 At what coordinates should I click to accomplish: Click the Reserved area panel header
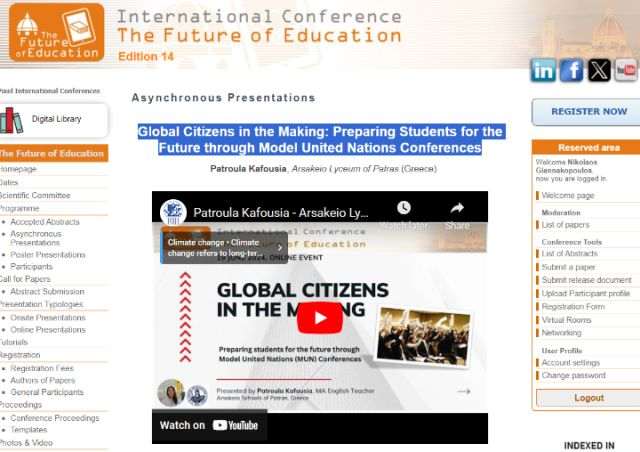588,147
